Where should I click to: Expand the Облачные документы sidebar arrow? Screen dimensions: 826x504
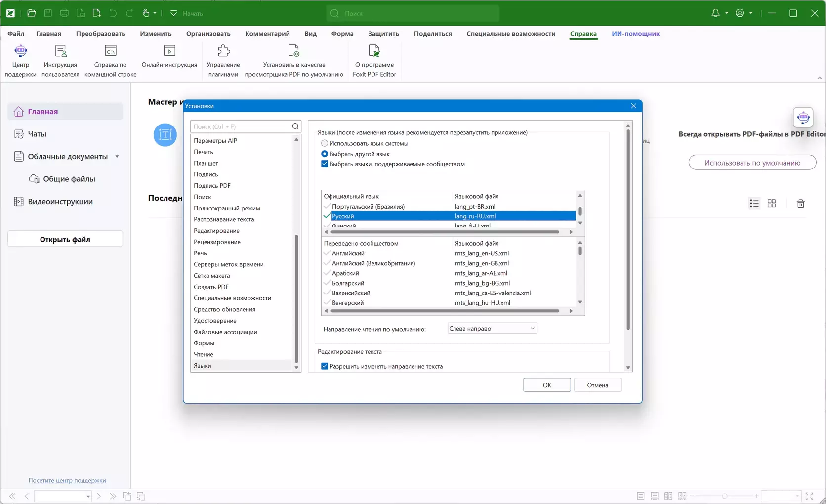click(x=117, y=157)
